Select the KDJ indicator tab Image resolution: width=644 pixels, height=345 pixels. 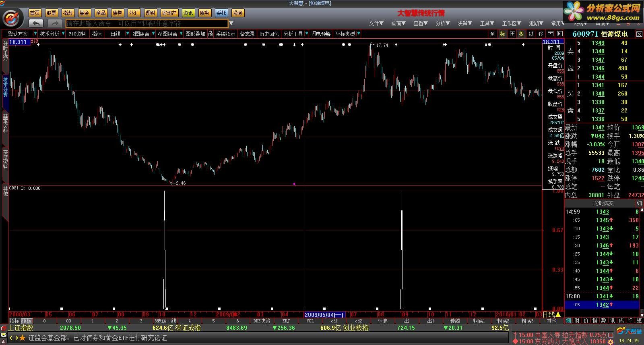[x=286, y=321]
